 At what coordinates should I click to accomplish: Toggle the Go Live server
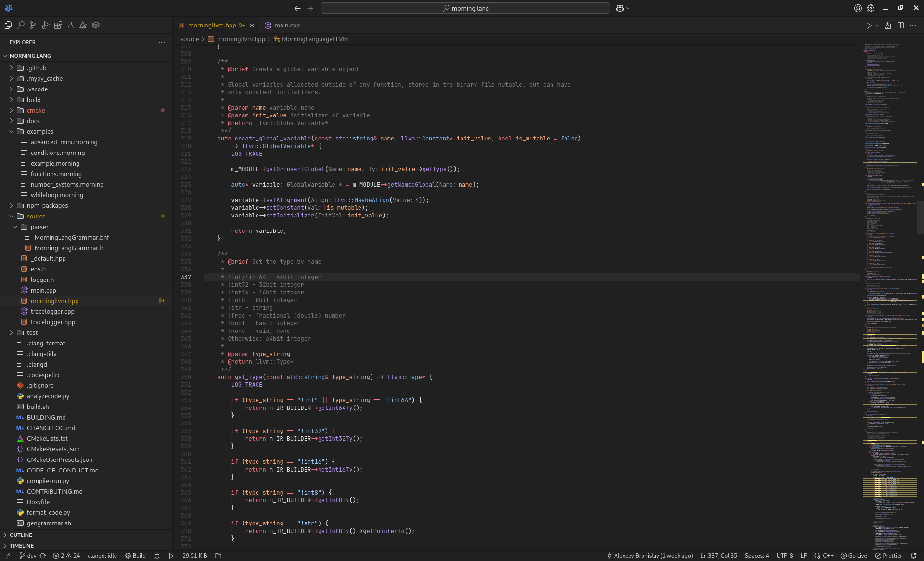click(x=854, y=556)
